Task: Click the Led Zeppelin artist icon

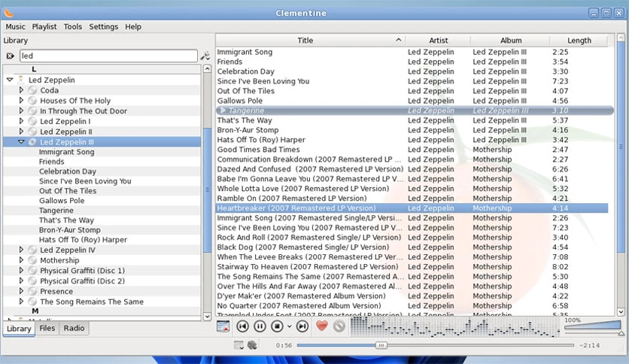Action: (x=21, y=80)
